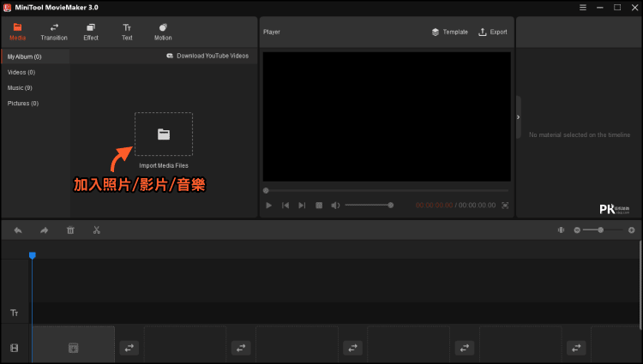Click the text track icon
Viewport: 643px width, 364px height.
pyautogui.click(x=15, y=313)
